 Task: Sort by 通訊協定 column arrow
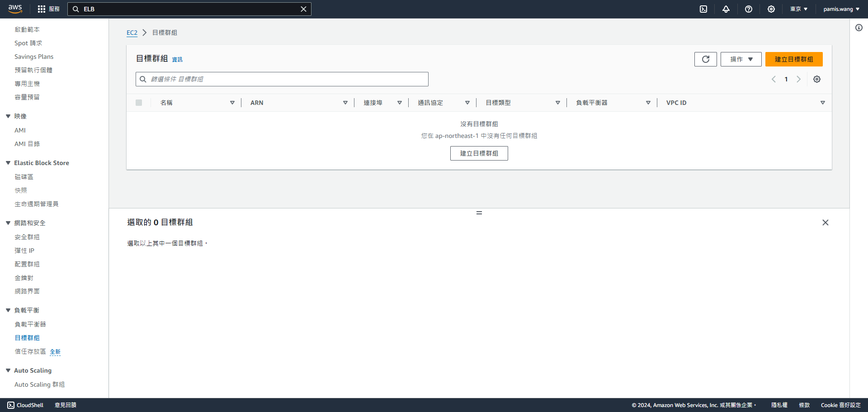467,103
